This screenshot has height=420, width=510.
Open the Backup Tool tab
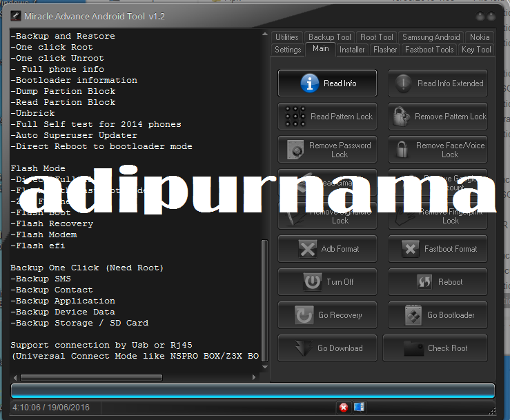[329, 37]
